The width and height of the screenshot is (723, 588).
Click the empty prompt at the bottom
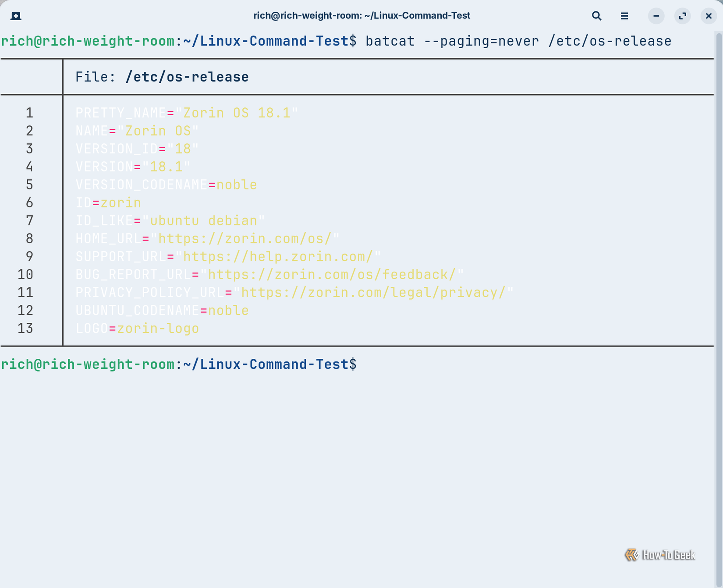(179, 365)
